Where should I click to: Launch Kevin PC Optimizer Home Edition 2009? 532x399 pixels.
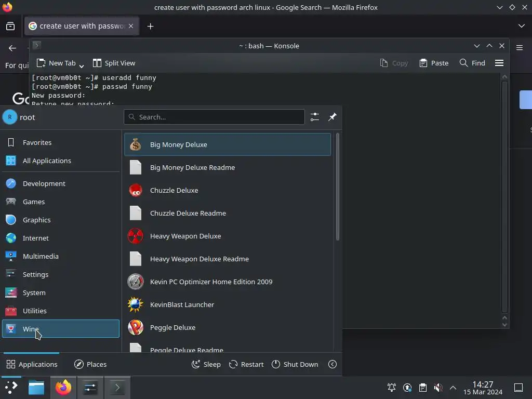(228, 282)
